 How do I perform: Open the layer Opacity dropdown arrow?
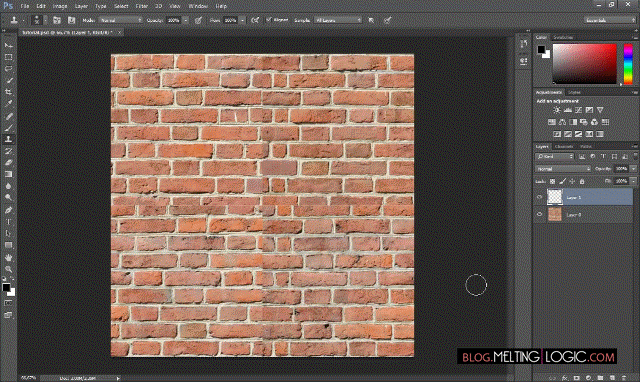pos(634,169)
